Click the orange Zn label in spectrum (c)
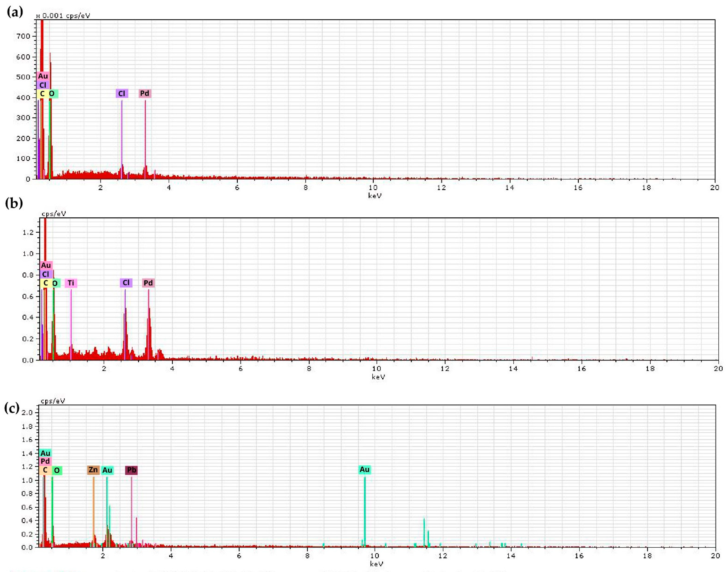Screen dimensions: 728x572 click(93, 470)
